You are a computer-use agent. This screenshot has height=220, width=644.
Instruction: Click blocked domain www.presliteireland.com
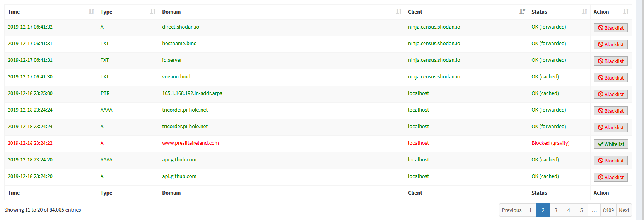[x=190, y=143]
